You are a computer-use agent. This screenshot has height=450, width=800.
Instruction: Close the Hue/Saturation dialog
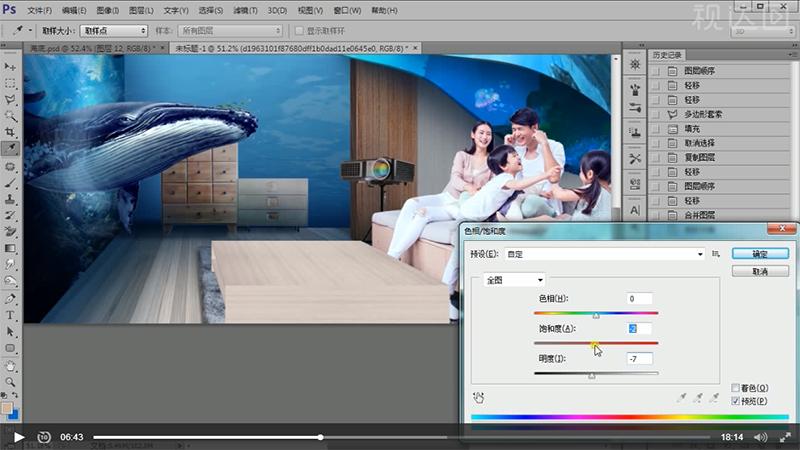(x=782, y=228)
